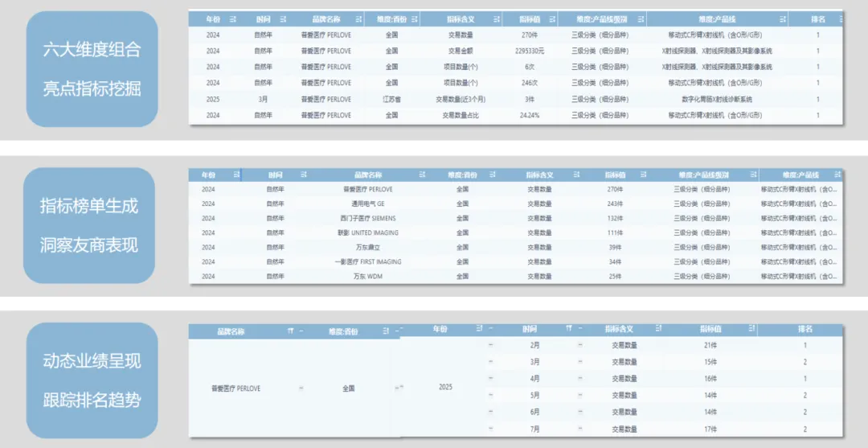Click the 132件 value cell
Screen dimensions: 868x448
pos(615,218)
